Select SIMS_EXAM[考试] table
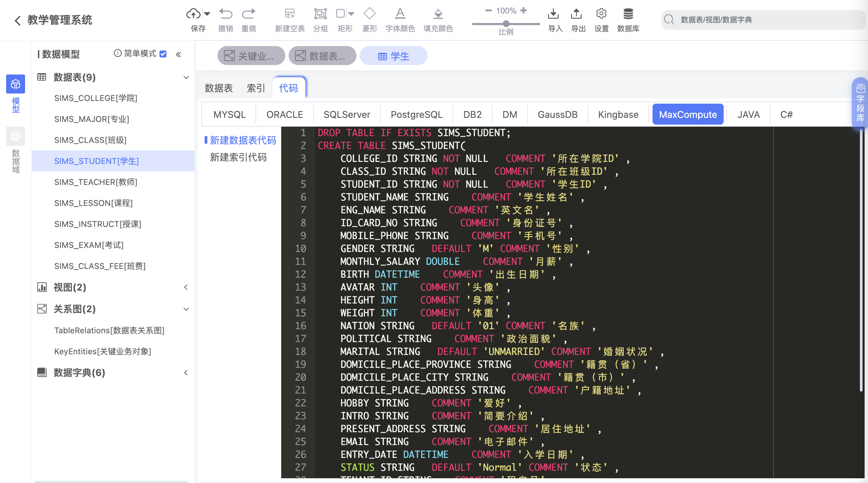868x483 pixels. (89, 245)
